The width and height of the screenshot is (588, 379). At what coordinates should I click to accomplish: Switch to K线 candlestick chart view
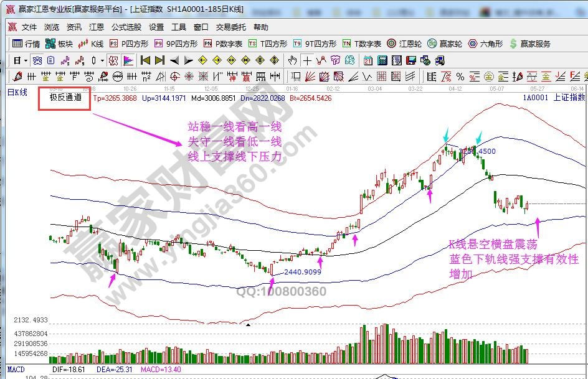click(x=91, y=44)
